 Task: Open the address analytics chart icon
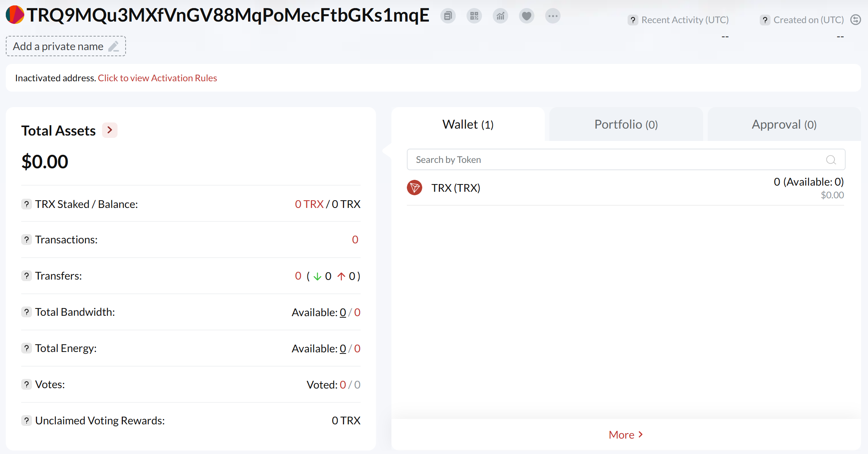coord(500,16)
